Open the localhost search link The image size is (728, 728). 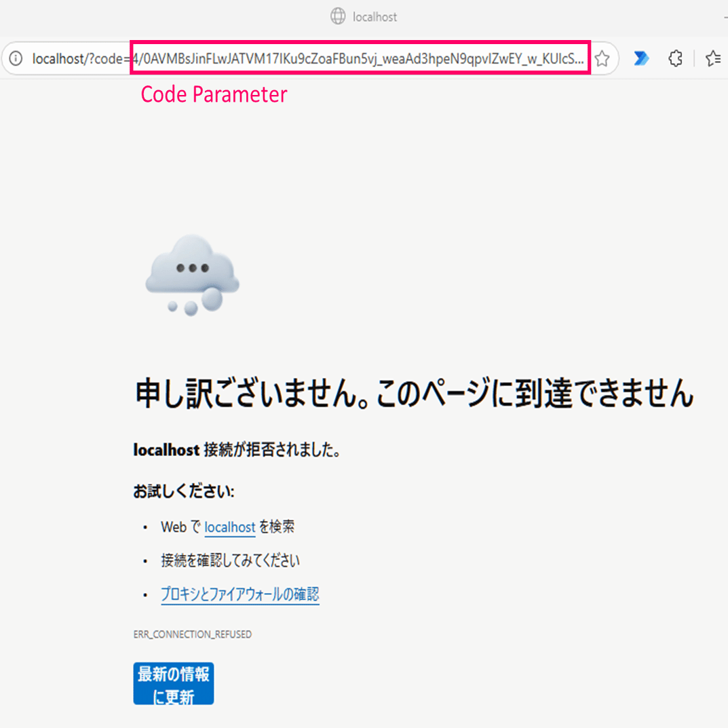tap(229, 527)
